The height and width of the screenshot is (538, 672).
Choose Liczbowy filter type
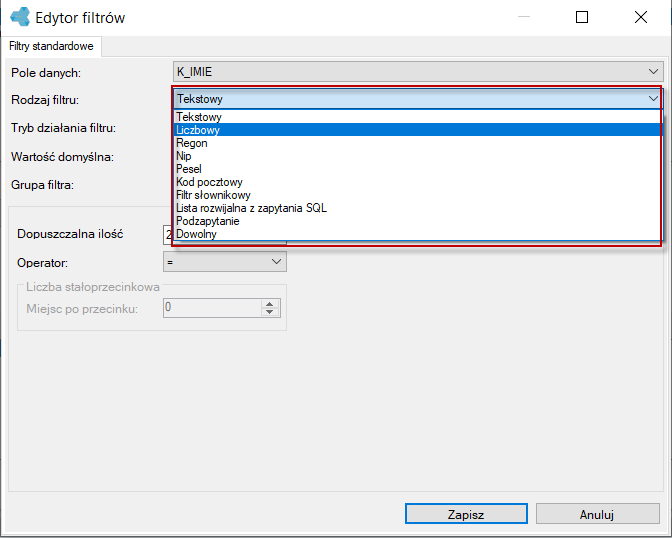point(417,130)
